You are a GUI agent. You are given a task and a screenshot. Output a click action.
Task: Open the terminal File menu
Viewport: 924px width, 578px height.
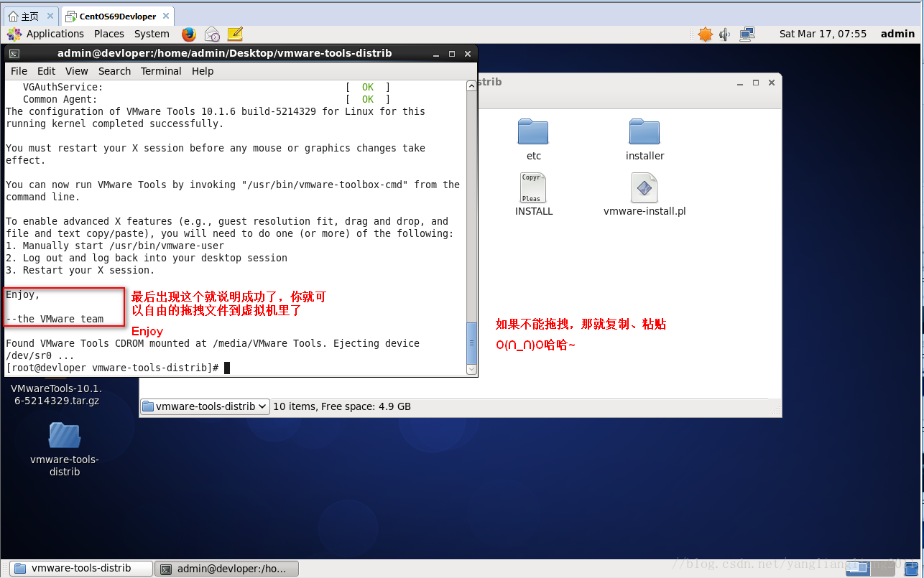point(19,71)
